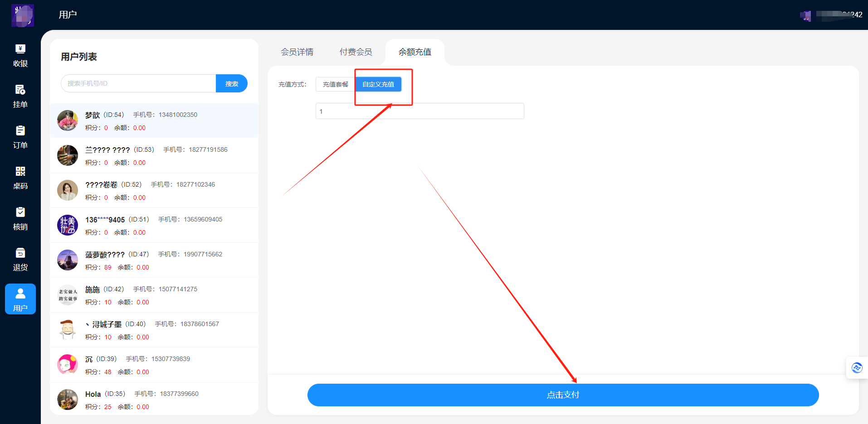This screenshot has height=424, width=868.
Task: Select the 自定义充值 custom recharge option
Action: click(378, 84)
